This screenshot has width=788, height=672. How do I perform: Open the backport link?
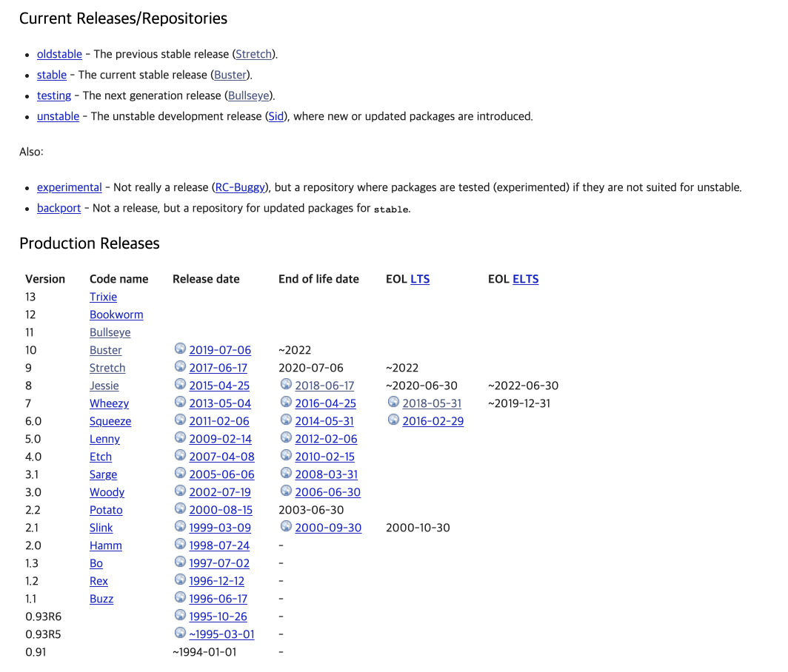click(59, 208)
